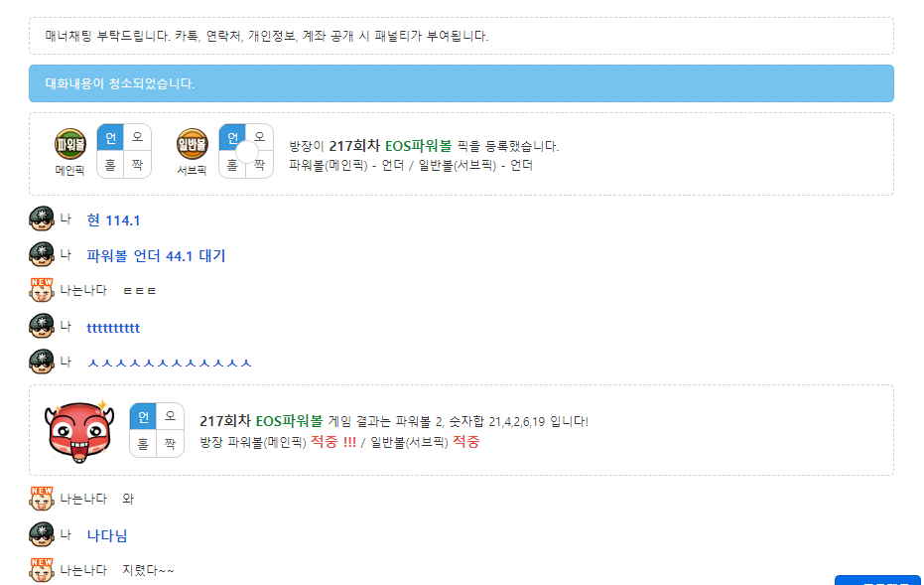This screenshot has height=585, width=924.
Task: Select 홀 cell in the main pick grid
Action: coord(110,165)
